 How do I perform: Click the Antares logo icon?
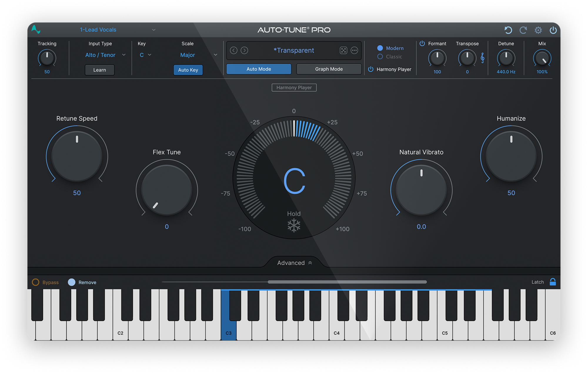click(36, 29)
